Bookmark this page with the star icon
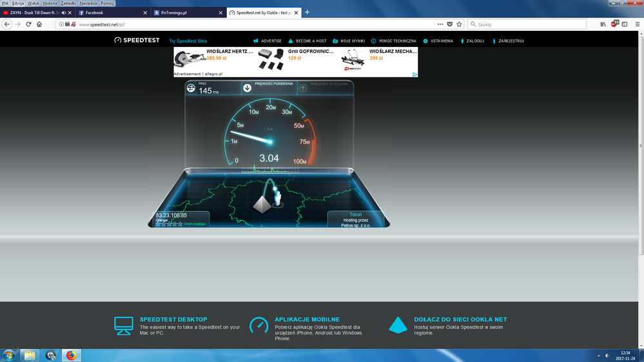644x362 pixels. coord(459,24)
